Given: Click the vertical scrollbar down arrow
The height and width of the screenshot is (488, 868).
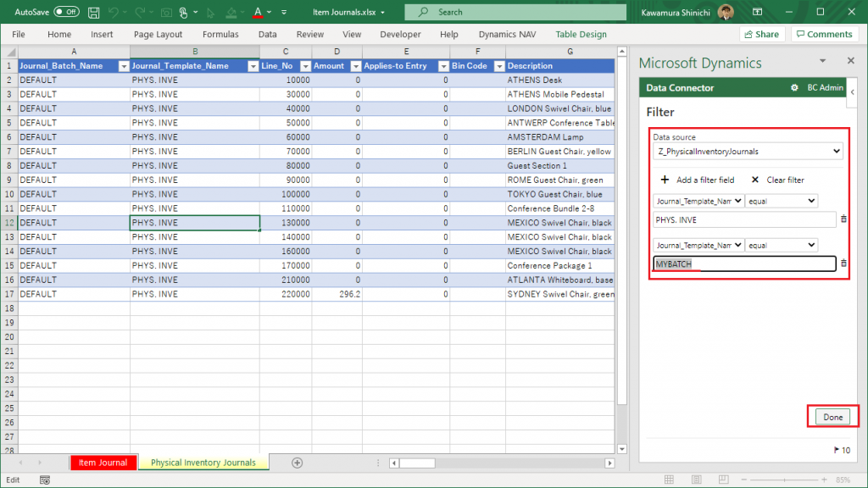Looking at the screenshot, I should [622, 449].
